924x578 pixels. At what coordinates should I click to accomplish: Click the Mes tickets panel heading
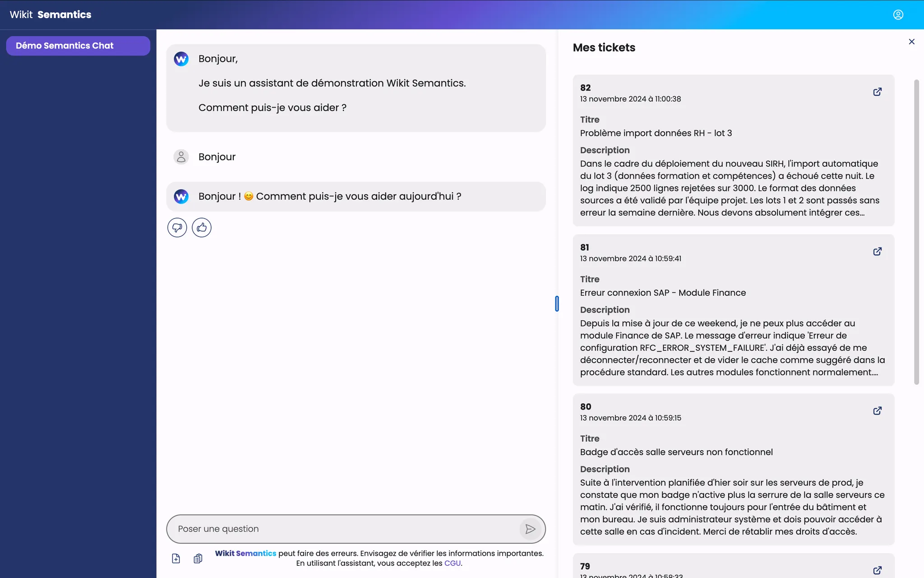[604, 47]
